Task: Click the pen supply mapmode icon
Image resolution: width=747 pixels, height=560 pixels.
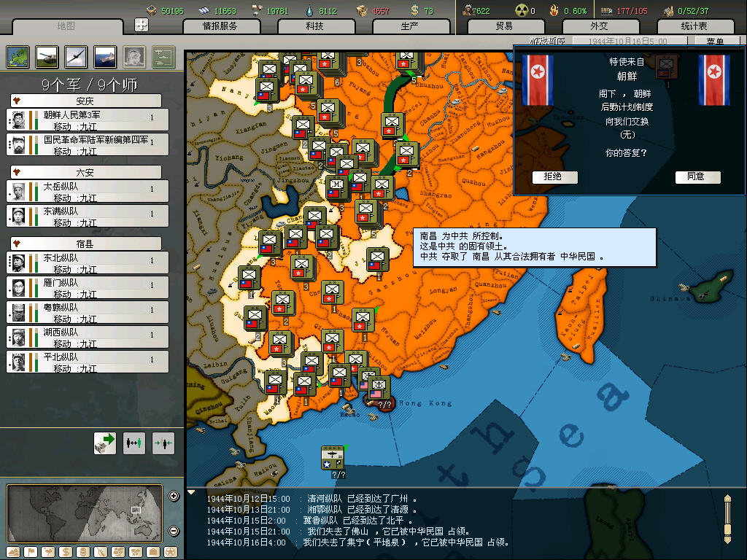Action: pos(101,552)
